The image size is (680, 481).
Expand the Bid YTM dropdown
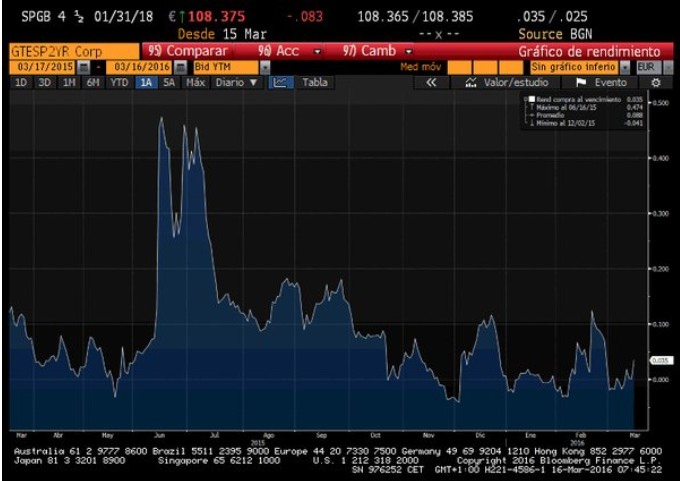pos(264,67)
